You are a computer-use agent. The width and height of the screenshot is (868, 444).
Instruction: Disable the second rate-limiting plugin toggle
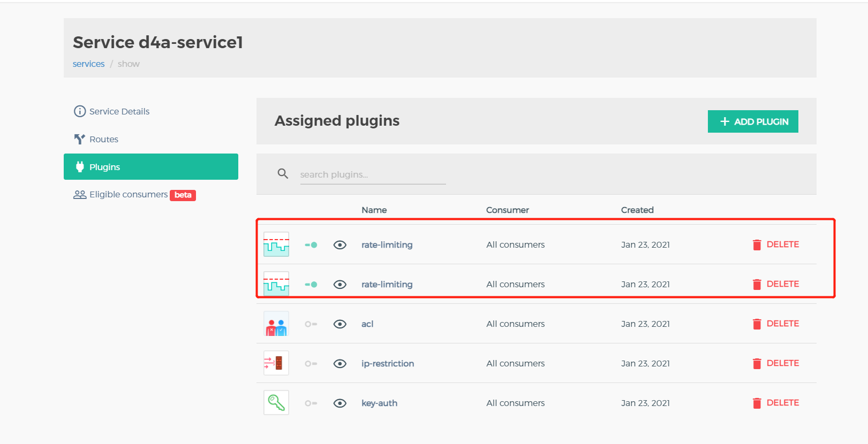(311, 285)
